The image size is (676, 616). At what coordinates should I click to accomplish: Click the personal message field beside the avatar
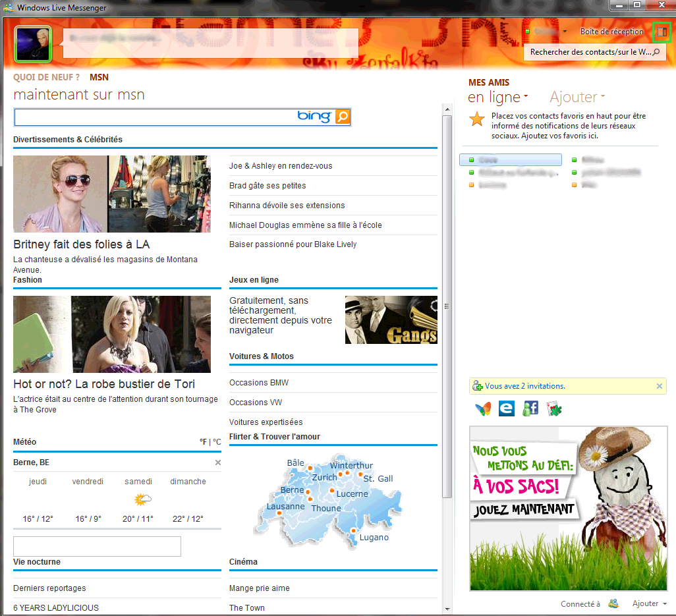coord(211,43)
